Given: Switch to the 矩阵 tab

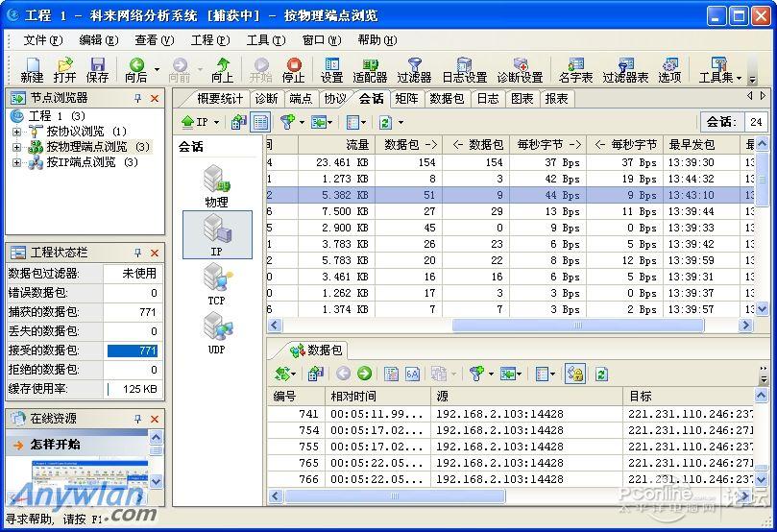Looking at the screenshot, I should pyautogui.click(x=406, y=99).
